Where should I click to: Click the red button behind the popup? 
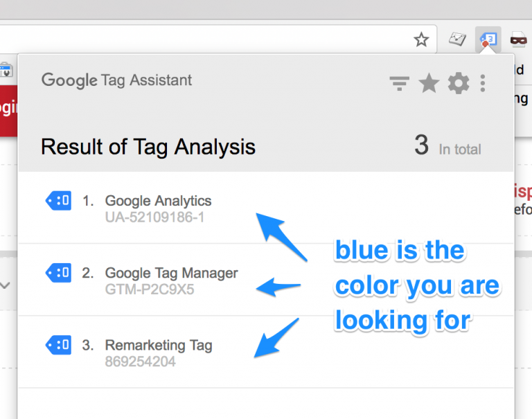(x=8, y=109)
